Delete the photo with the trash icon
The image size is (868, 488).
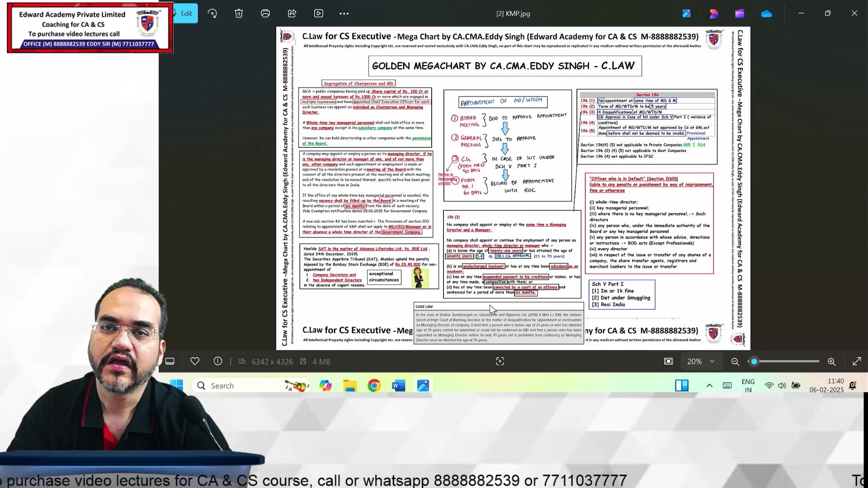[239, 14]
